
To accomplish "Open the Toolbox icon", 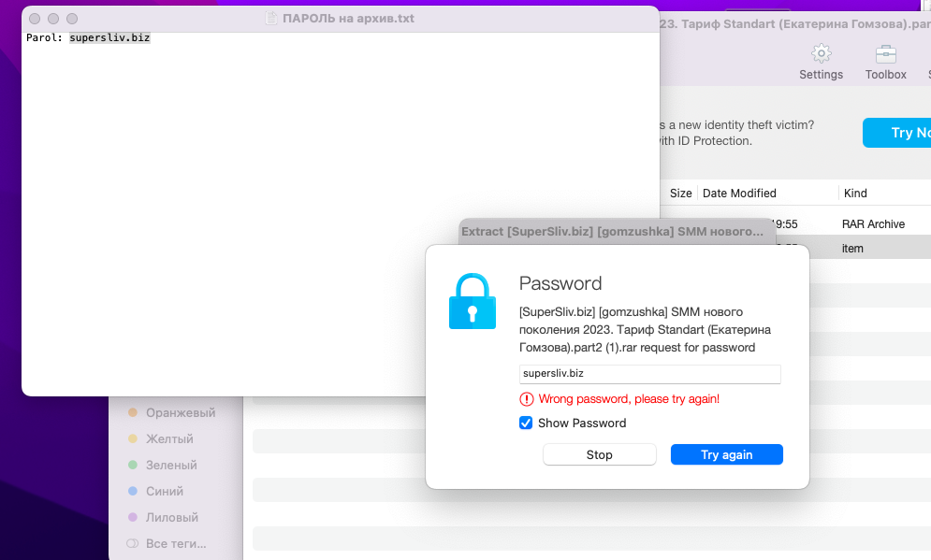I will [x=885, y=54].
